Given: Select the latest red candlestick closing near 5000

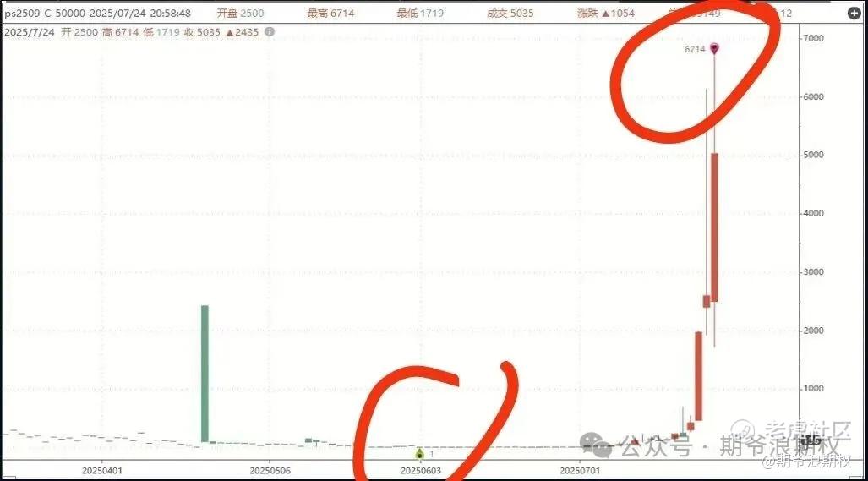Looking at the screenshot, I should click(715, 227).
